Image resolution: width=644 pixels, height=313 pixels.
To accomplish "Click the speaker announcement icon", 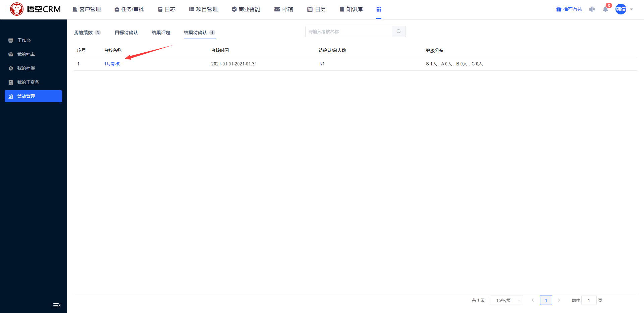I will [x=592, y=9].
